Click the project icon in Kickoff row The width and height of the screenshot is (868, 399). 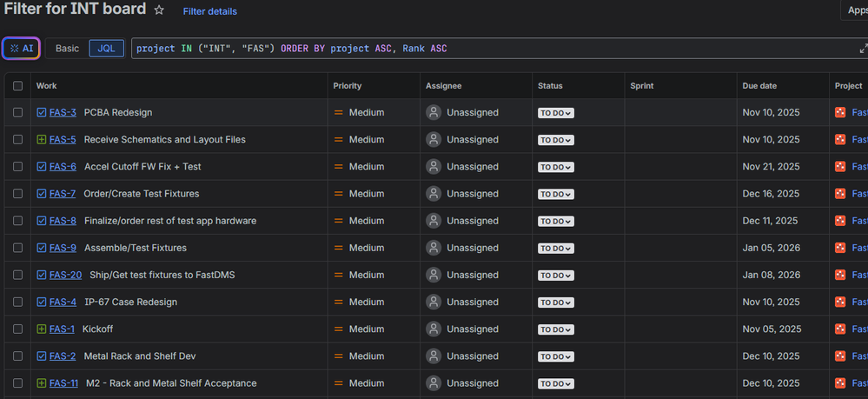[840, 329]
